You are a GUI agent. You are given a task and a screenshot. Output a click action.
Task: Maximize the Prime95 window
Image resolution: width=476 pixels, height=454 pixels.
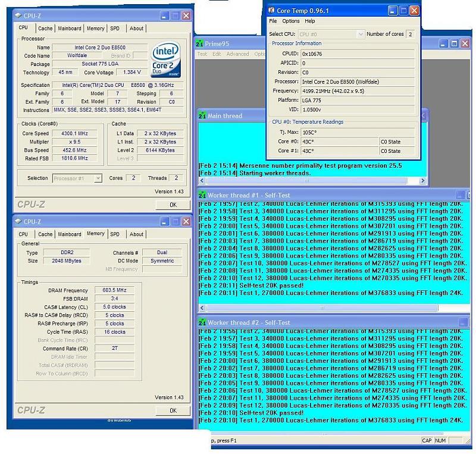pyautogui.click(x=454, y=43)
